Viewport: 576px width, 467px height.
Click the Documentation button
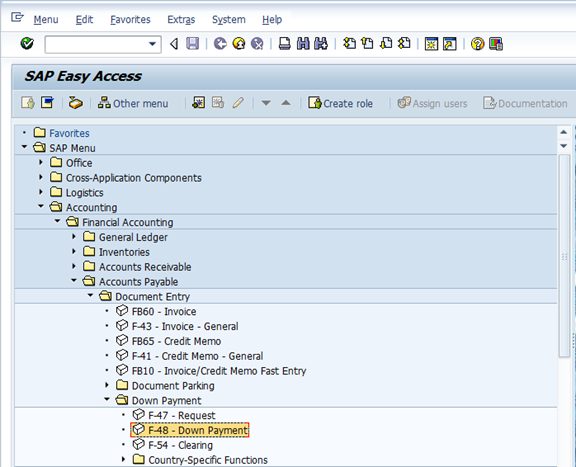[x=526, y=103]
